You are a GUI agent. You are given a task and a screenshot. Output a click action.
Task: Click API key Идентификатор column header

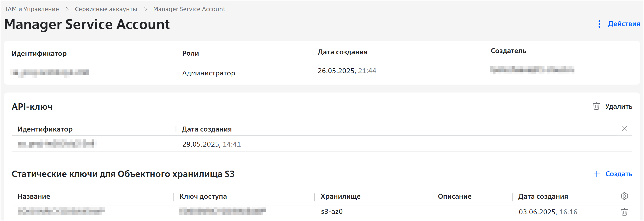pos(45,129)
